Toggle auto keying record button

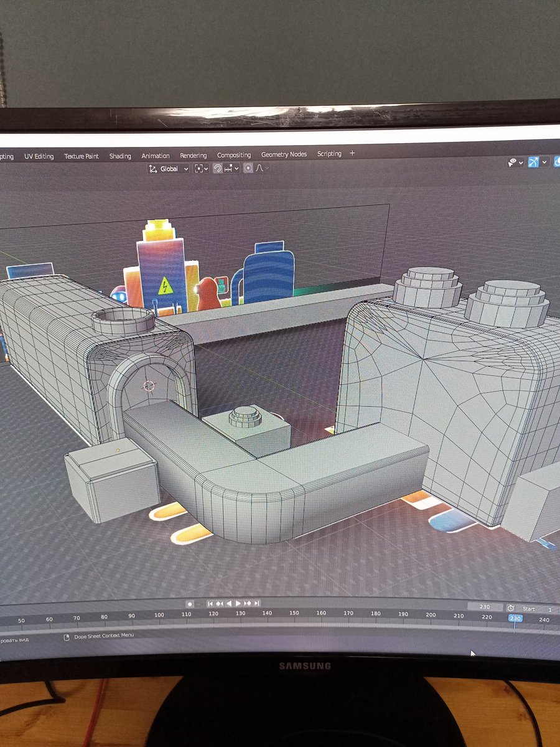point(190,604)
